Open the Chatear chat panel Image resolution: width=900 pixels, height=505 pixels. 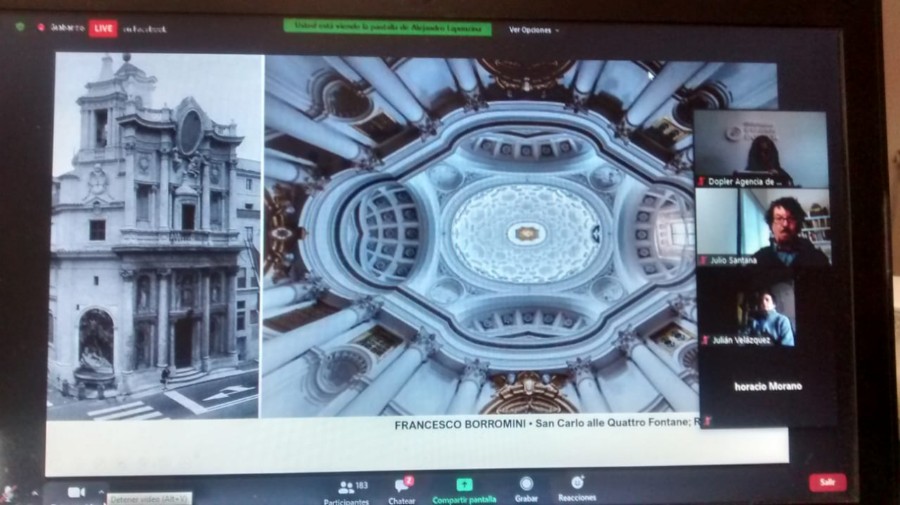[402, 492]
